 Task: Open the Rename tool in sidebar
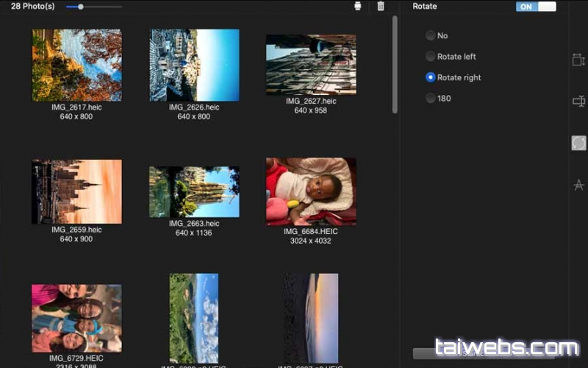click(578, 102)
